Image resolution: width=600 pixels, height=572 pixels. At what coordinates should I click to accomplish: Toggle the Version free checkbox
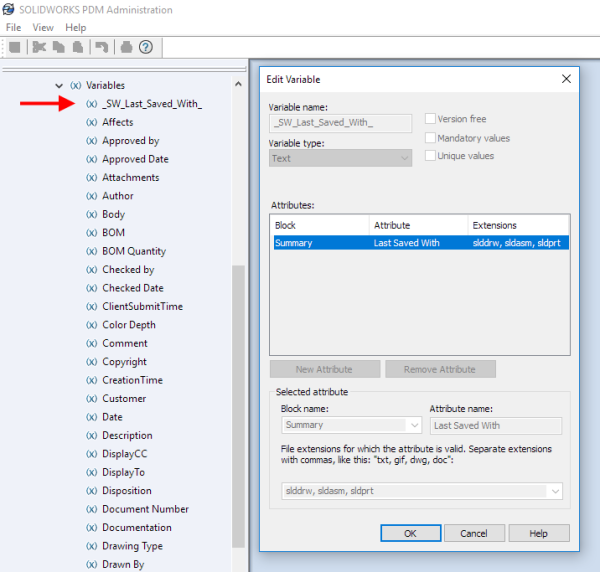pyautogui.click(x=430, y=119)
